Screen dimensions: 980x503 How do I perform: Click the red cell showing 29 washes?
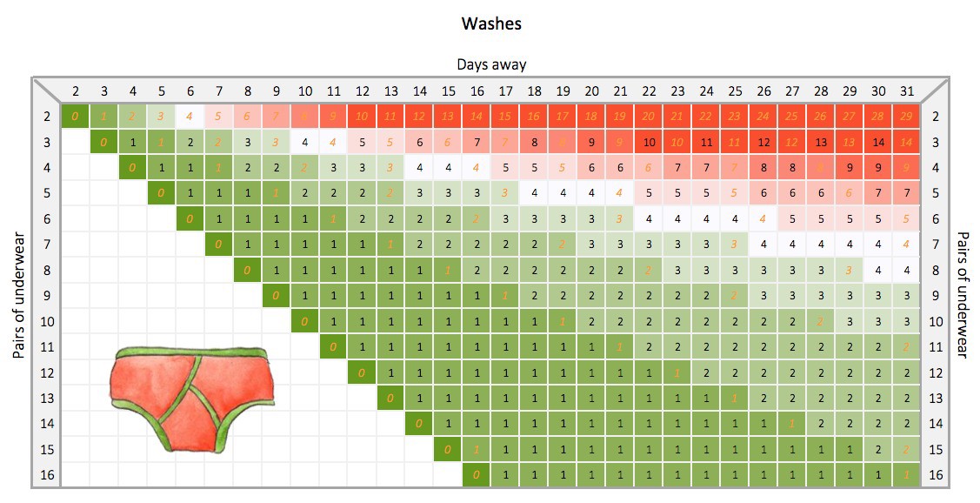[907, 117]
